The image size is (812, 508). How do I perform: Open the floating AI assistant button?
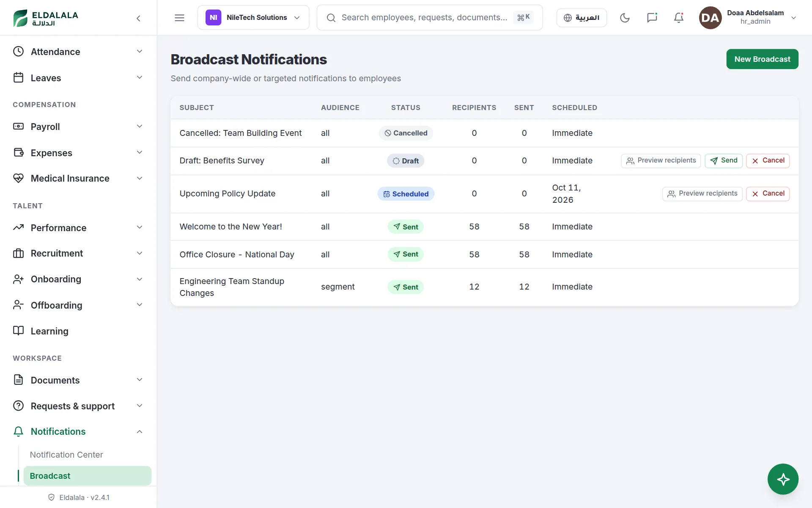[x=783, y=479]
